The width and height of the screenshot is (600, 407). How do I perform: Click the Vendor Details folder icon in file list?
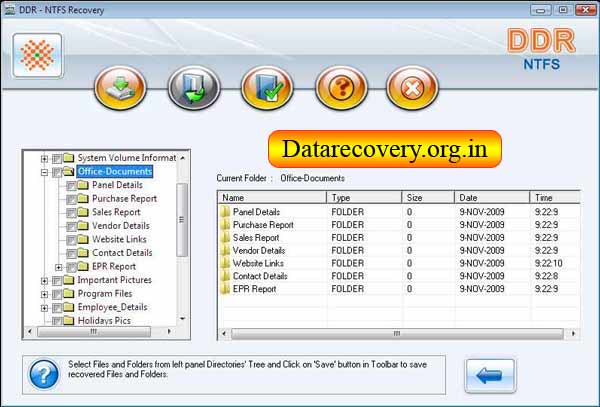click(x=225, y=251)
